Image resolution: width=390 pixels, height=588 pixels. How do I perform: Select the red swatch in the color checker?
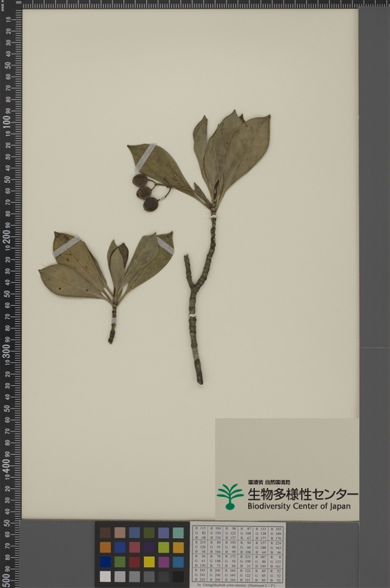pyautogui.click(x=134, y=562)
